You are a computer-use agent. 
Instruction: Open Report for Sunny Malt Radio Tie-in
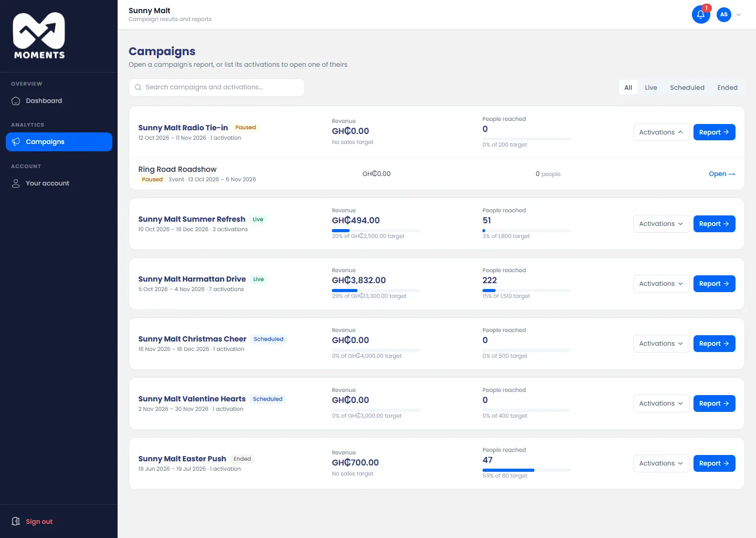[x=714, y=132]
